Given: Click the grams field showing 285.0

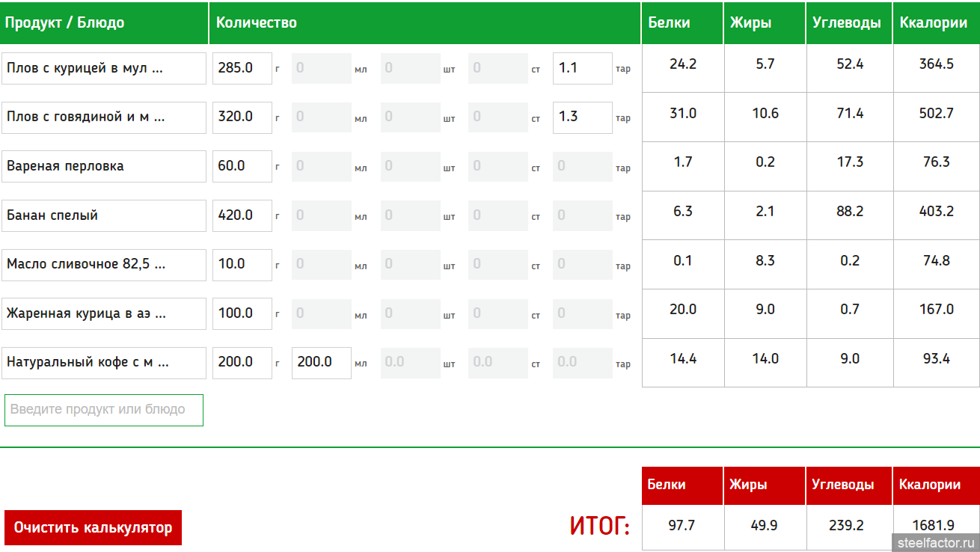Looking at the screenshot, I should click(242, 68).
